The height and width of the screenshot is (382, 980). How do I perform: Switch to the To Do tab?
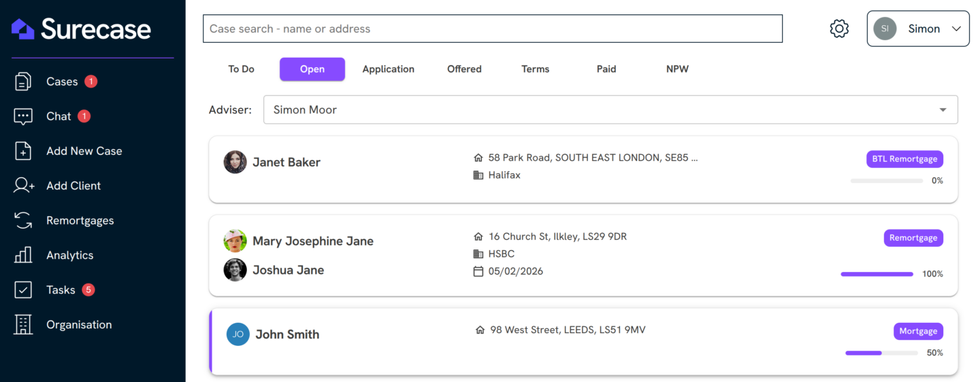[241, 69]
